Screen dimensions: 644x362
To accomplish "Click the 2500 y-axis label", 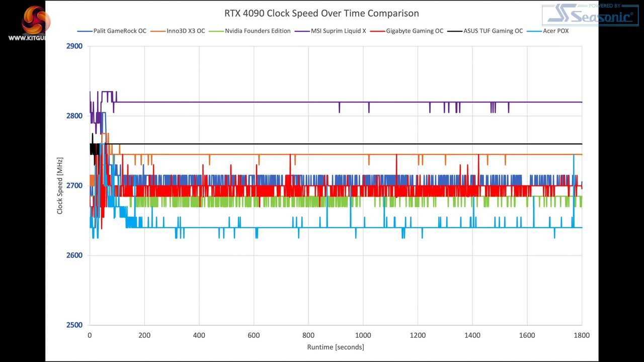I will coord(74,325).
